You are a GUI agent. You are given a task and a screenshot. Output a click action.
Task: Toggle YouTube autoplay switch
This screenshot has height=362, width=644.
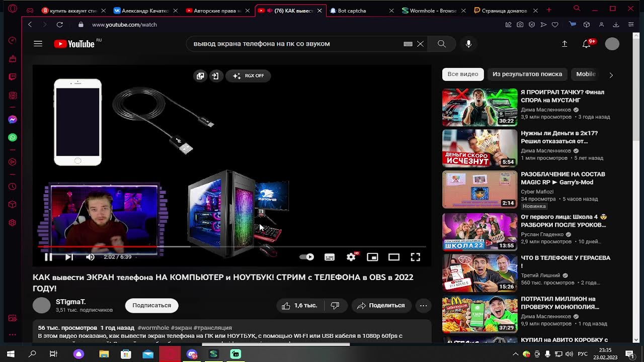306,257
